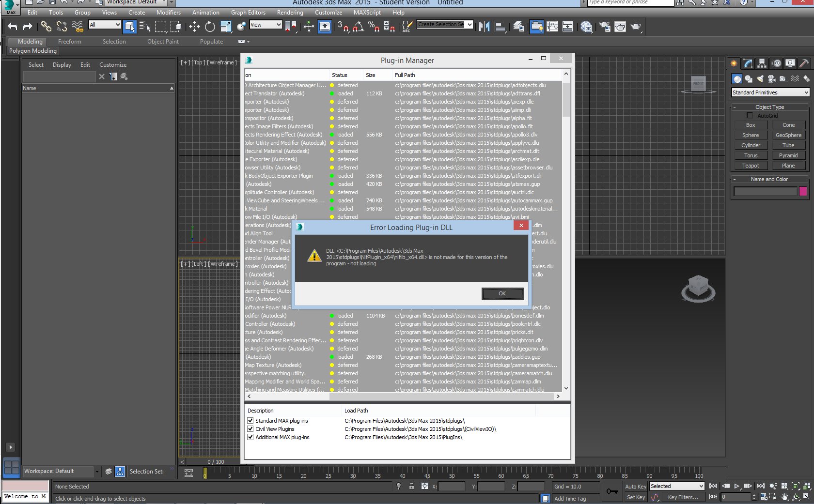
Task: Click the GeoSphere object button
Action: click(788, 135)
